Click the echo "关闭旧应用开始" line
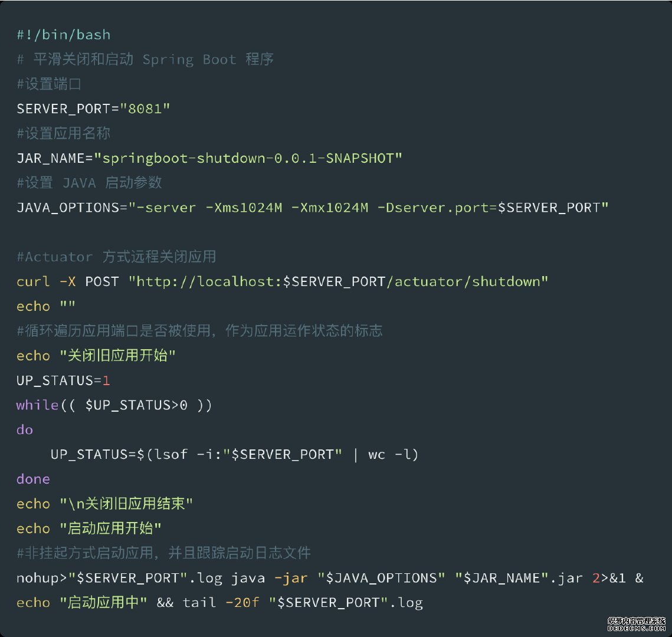The image size is (672, 637). click(x=96, y=356)
